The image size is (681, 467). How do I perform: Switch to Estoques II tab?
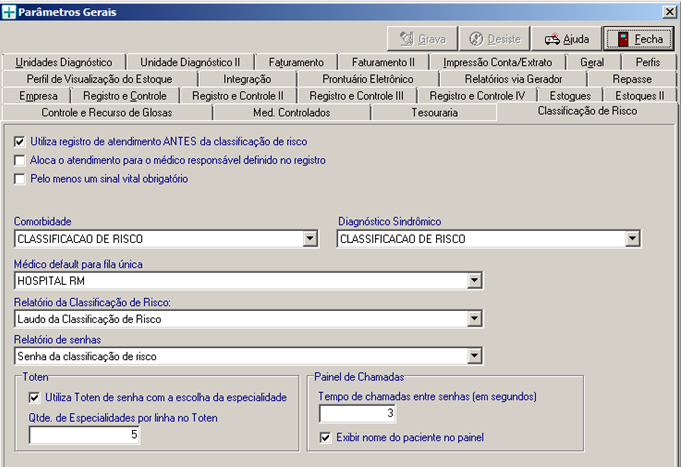coord(640,96)
